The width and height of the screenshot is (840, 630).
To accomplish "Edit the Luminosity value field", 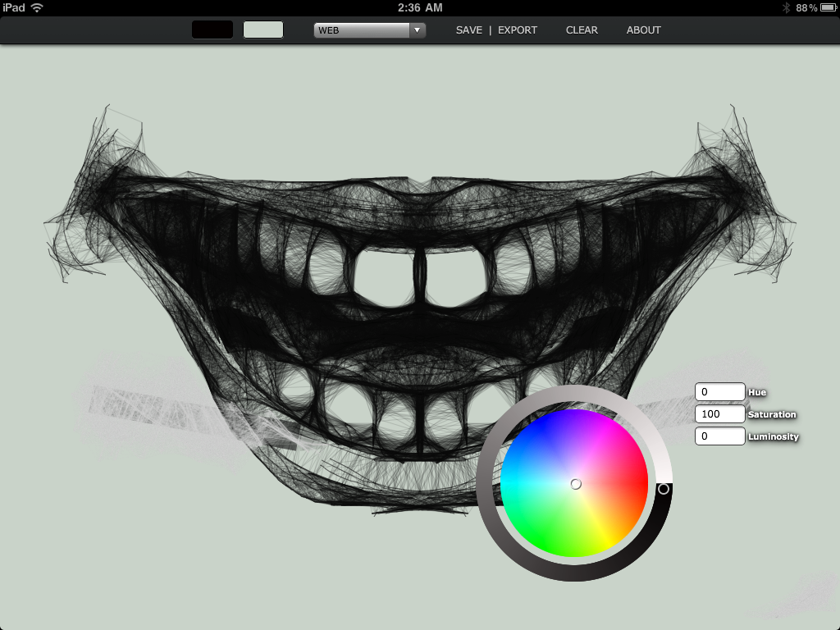I will coord(719,436).
